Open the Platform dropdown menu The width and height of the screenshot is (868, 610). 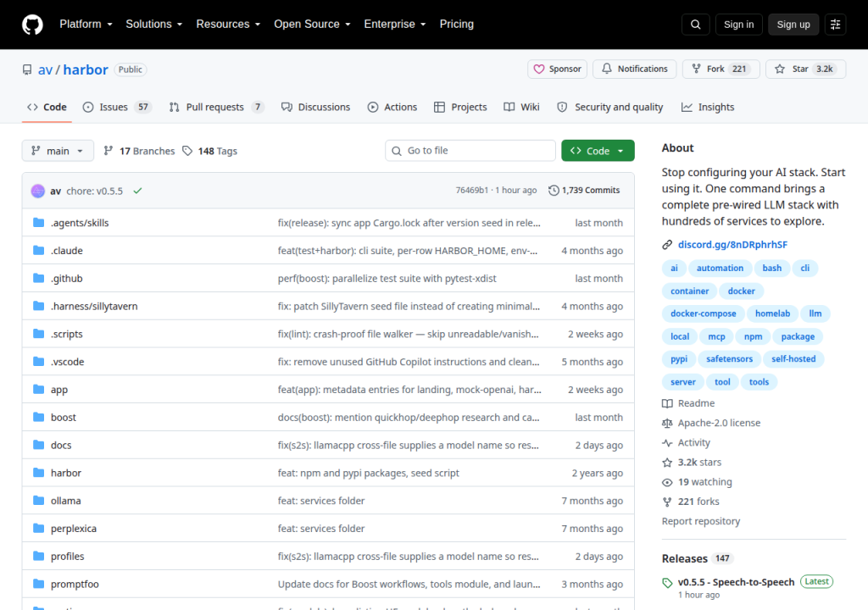(x=86, y=25)
